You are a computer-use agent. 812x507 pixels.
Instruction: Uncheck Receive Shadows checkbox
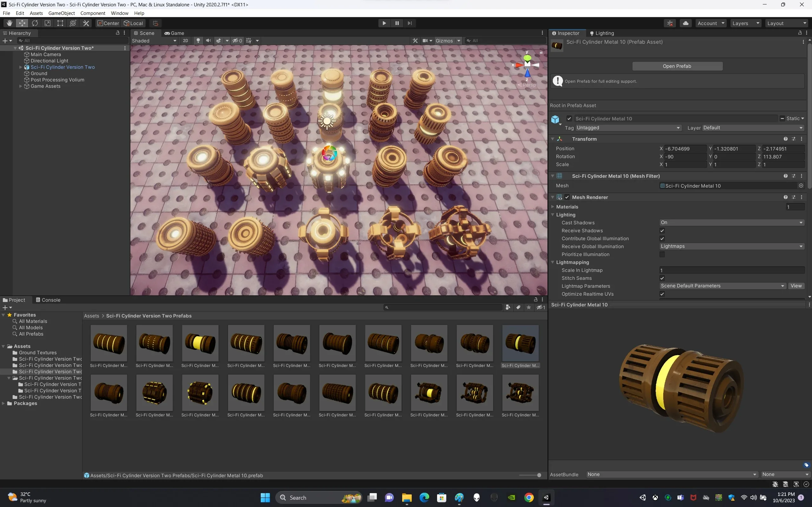pos(662,231)
